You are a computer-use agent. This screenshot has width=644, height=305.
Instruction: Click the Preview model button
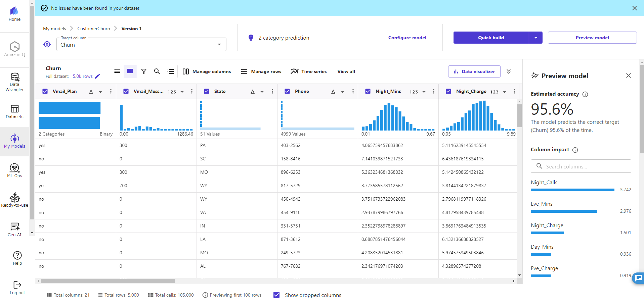592,38
